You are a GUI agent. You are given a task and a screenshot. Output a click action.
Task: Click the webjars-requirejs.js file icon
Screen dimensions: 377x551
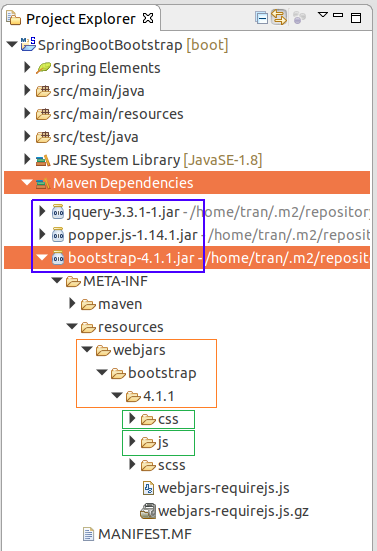(149, 488)
